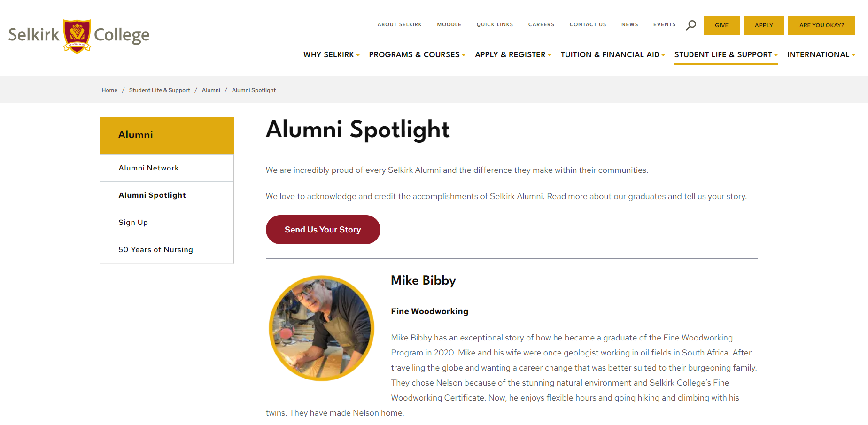
Task: Open the Moodle link in top navigation
Action: pos(449,24)
